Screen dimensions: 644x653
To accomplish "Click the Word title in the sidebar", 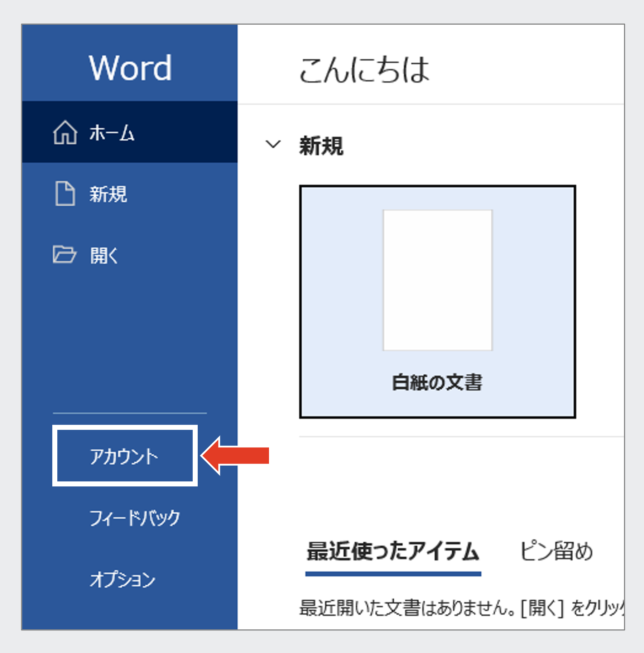I will coord(130,68).
